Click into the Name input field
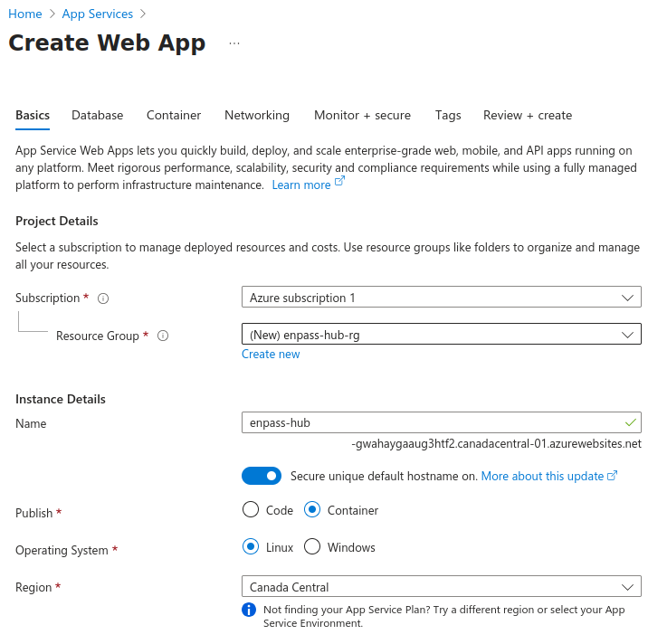This screenshot has width=667, height=644. coord(441,422)
